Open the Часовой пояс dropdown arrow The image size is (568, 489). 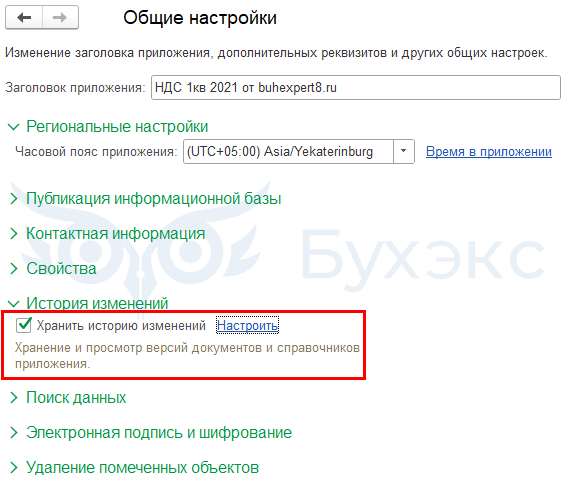point(404,151)
